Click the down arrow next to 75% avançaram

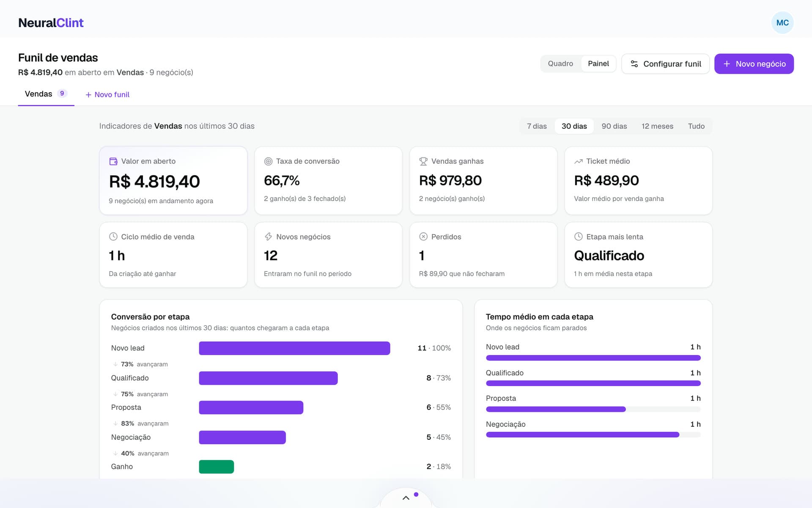click(x=115, y=394)
